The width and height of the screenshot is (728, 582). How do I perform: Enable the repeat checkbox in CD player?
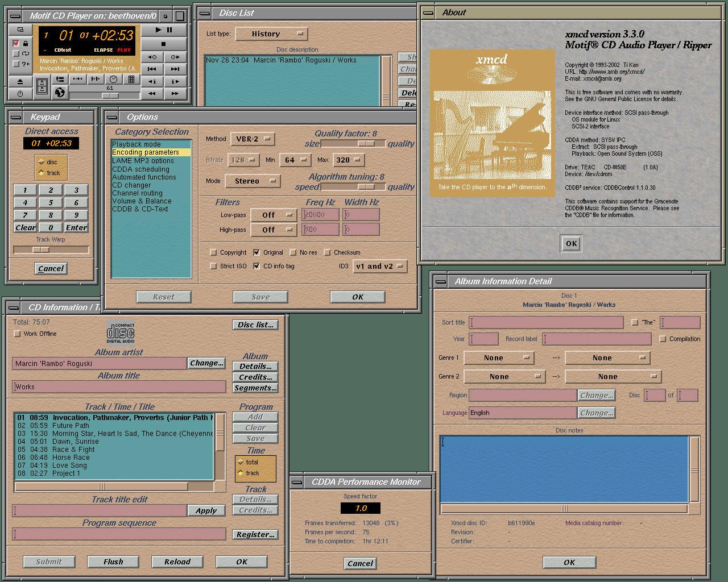click(16, 54)
